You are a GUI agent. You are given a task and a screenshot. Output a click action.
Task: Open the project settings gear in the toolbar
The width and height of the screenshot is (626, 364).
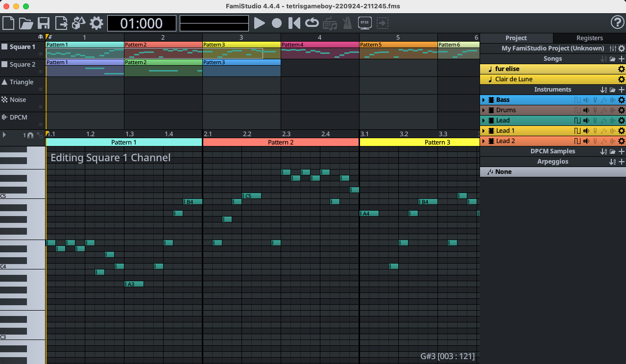96,23
